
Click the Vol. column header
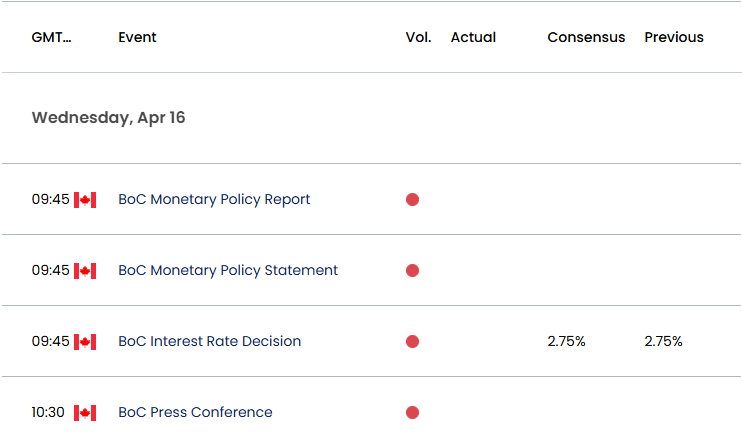tap(418, 37)
